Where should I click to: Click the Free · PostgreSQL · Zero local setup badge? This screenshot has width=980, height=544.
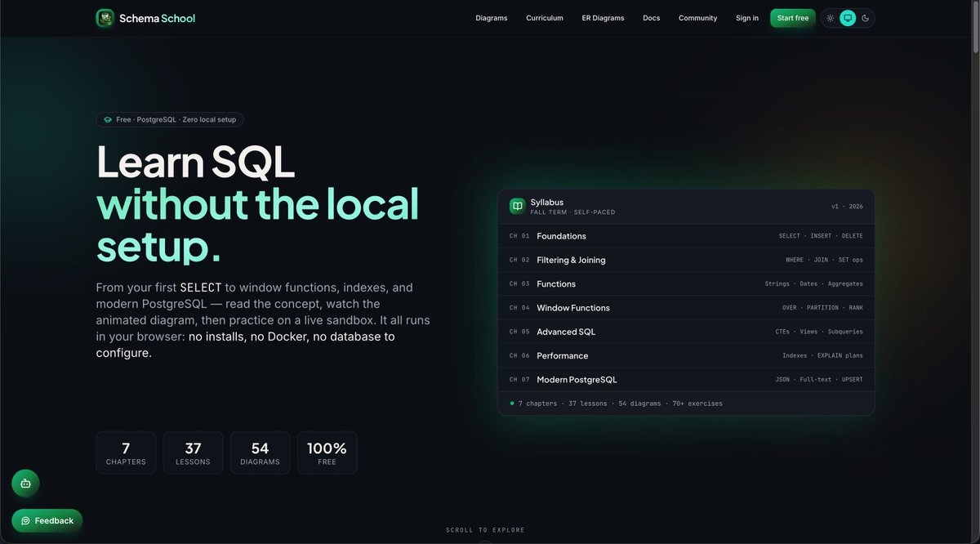[x=170, y=120]
